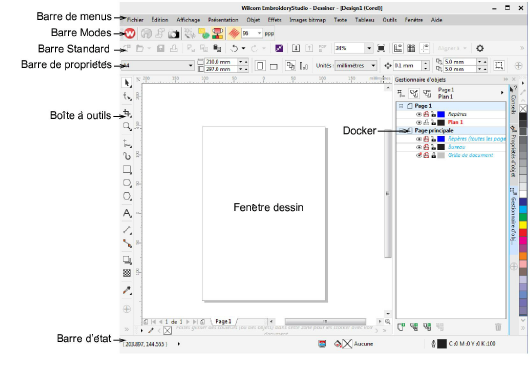
Task: Open the Fichier menu
Action: [x=135, y=20]
